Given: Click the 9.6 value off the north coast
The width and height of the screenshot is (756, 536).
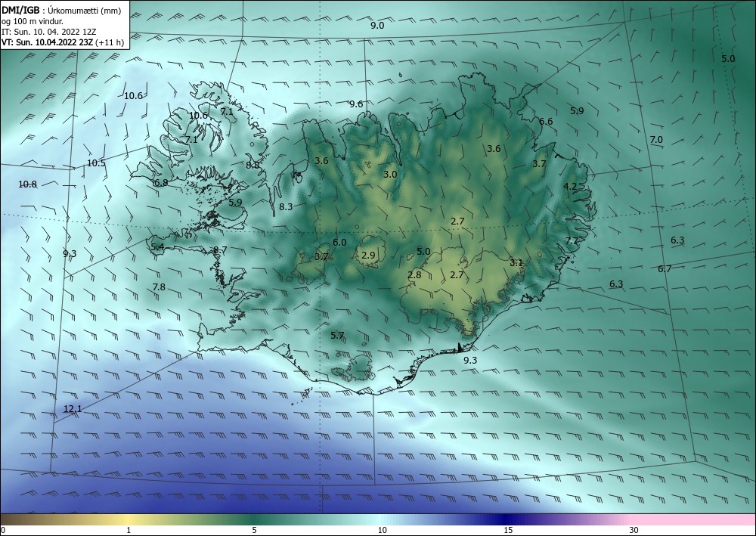Looking at the screenshot, I should click(356, 104).
